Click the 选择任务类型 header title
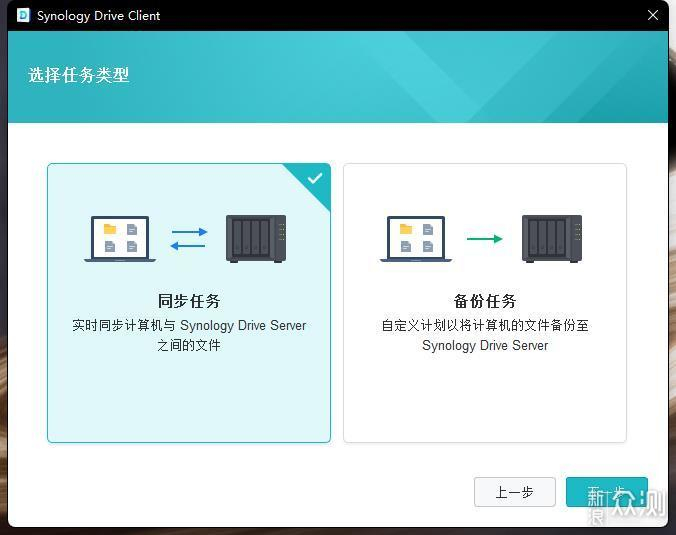This screenshot has width=676, height=535. 78,75
